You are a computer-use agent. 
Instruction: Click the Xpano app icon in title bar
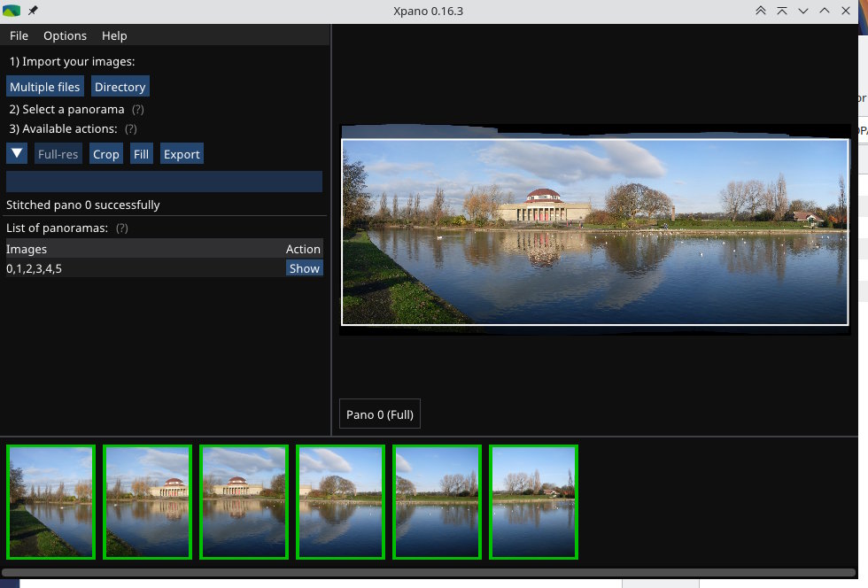11,11
